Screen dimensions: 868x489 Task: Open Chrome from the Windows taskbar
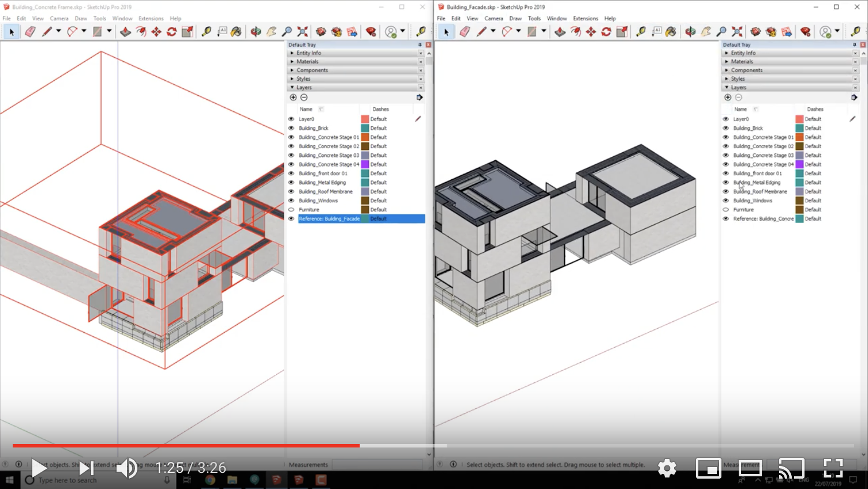(x=210, y=480)
